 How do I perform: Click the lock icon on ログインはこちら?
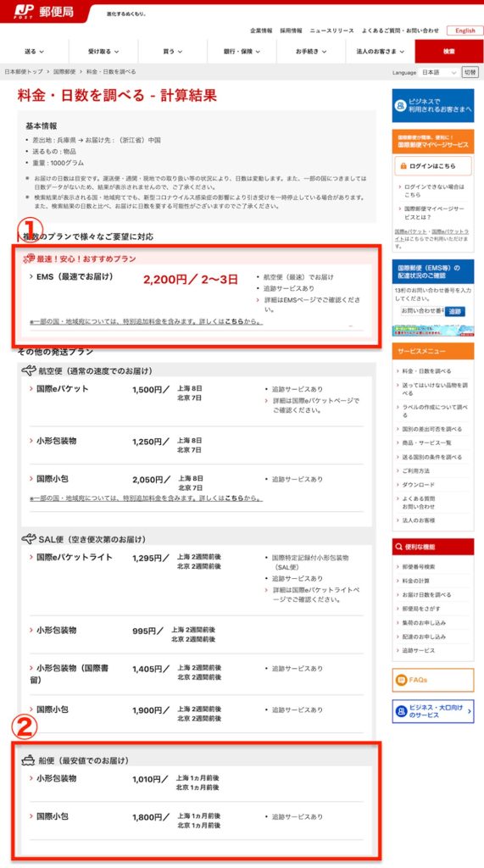click(404, 165)
